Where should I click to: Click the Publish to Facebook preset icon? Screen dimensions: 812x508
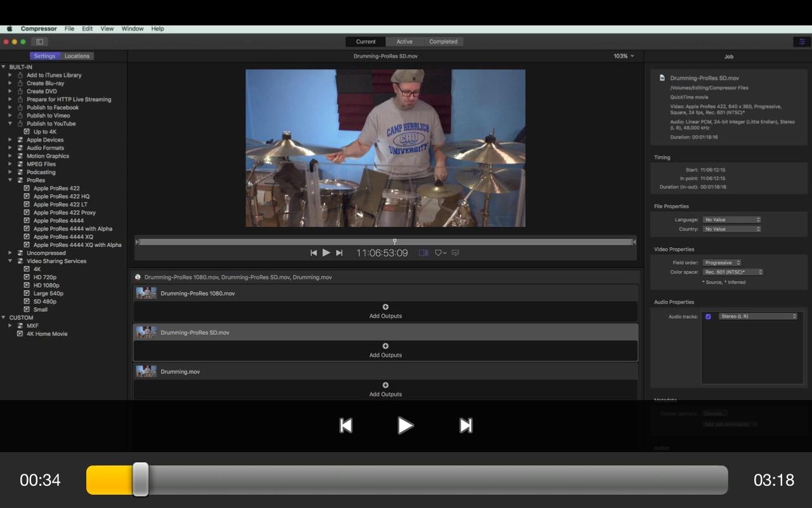[x=20, y=107]
